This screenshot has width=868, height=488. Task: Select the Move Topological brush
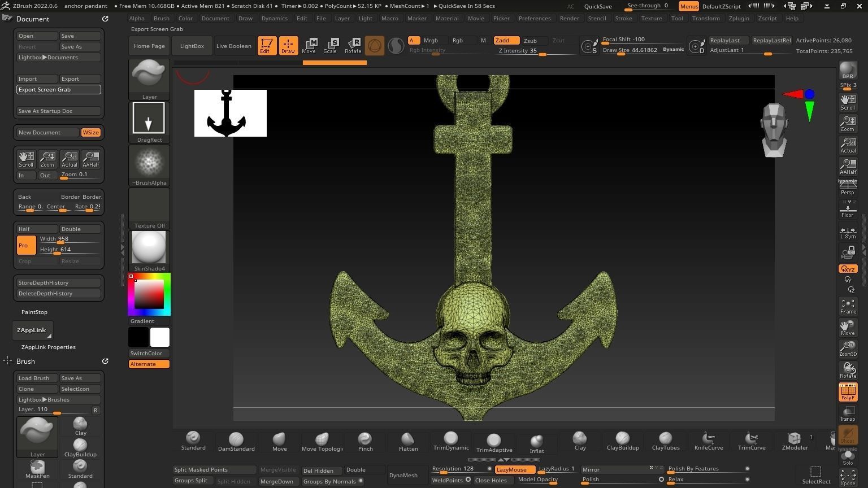[322, 442]
